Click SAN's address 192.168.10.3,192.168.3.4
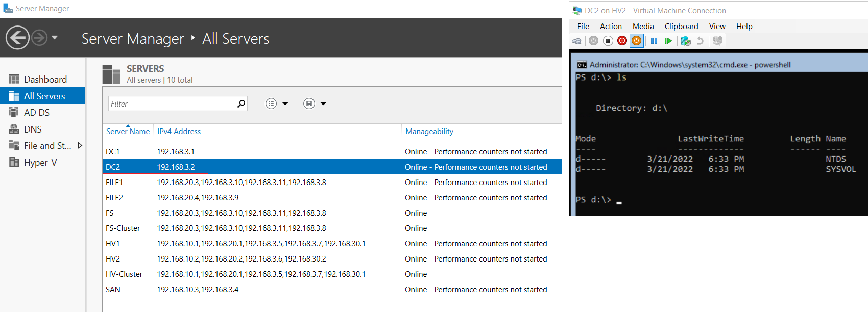Screen dimensions: 868x312 pyautogui.click(x=198, y=289)
